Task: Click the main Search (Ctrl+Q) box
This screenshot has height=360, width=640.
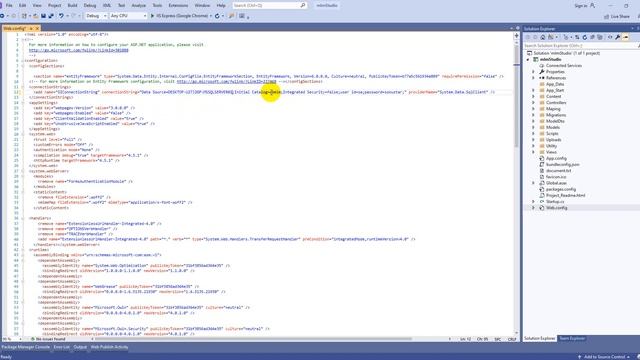Action: tap(269, 5)
